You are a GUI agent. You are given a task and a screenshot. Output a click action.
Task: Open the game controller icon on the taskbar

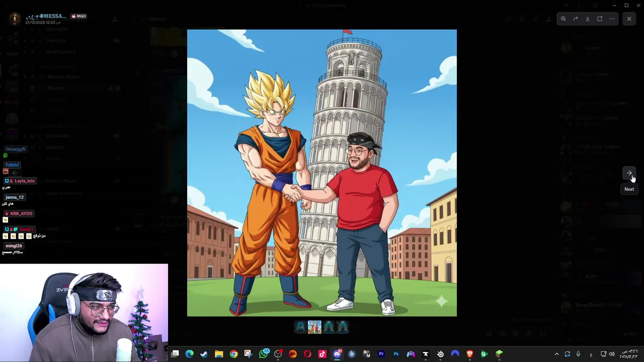tap(411, 354)
